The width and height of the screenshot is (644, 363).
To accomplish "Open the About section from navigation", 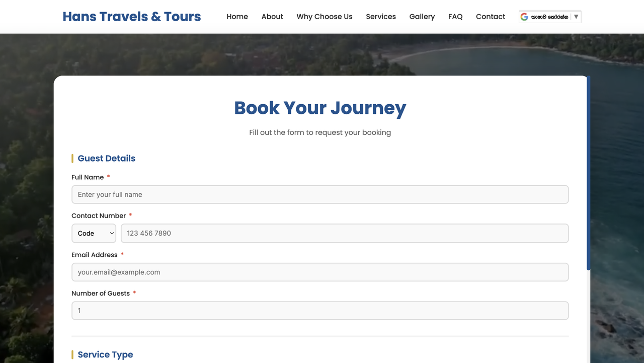I will [x=272, y=16].
